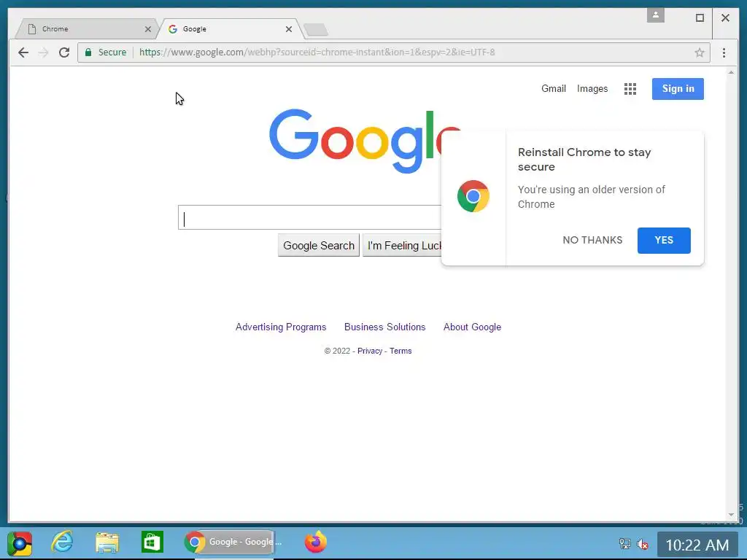Open the About Google link

(x=472, y=327)
